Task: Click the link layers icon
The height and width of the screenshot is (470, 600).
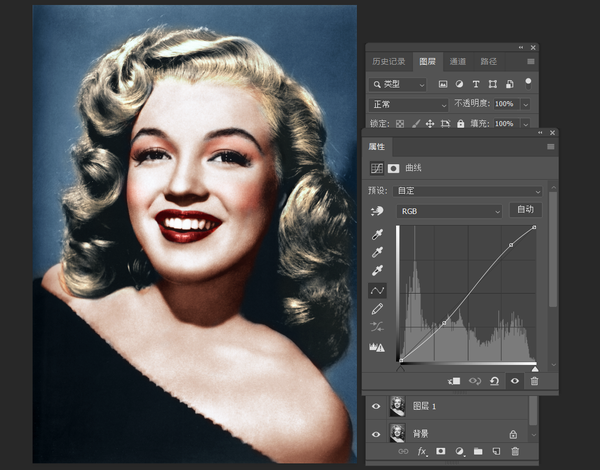Action: [x=403, y=452]
